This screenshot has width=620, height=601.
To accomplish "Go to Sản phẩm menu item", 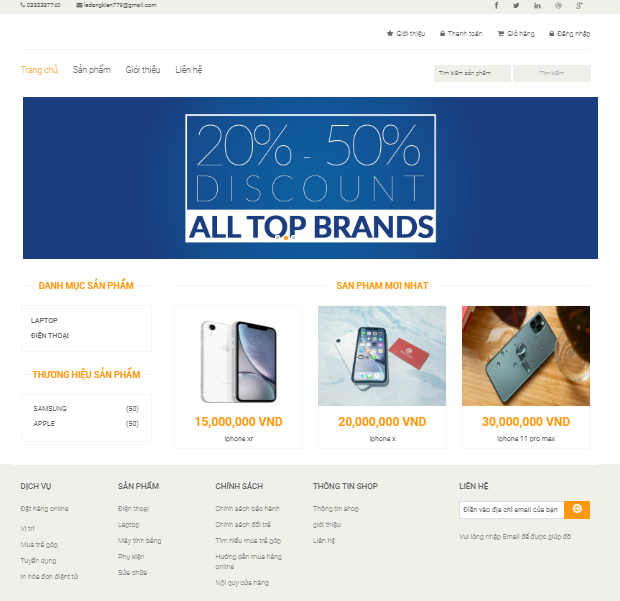I will [92, 70].
